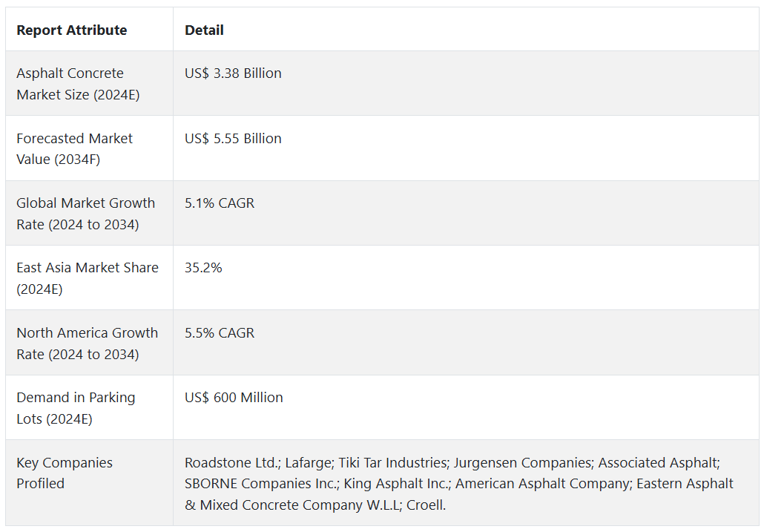Select the 'US$ 600 Million' value
The width and height of the screenshot is (764, 532).
234,398
